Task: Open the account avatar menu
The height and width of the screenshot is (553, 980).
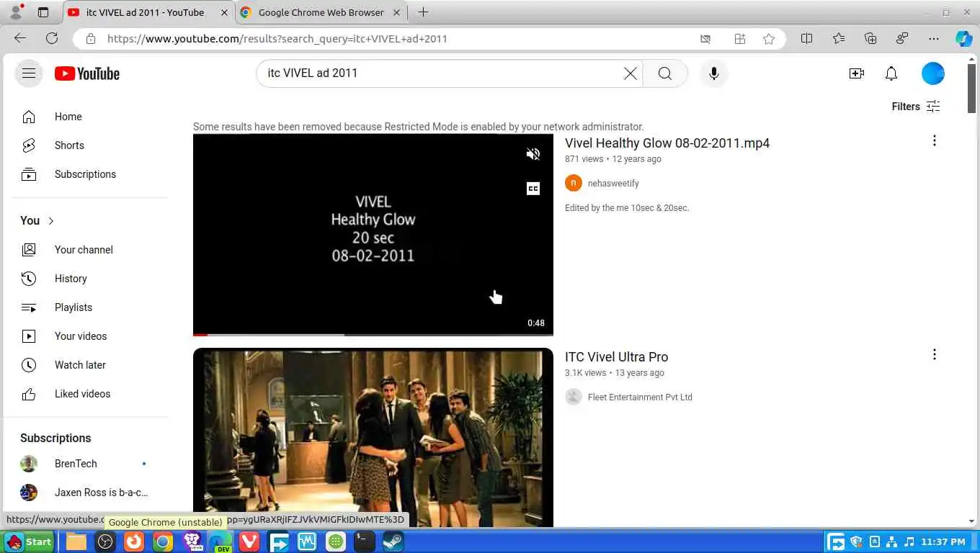Action: 932,73
